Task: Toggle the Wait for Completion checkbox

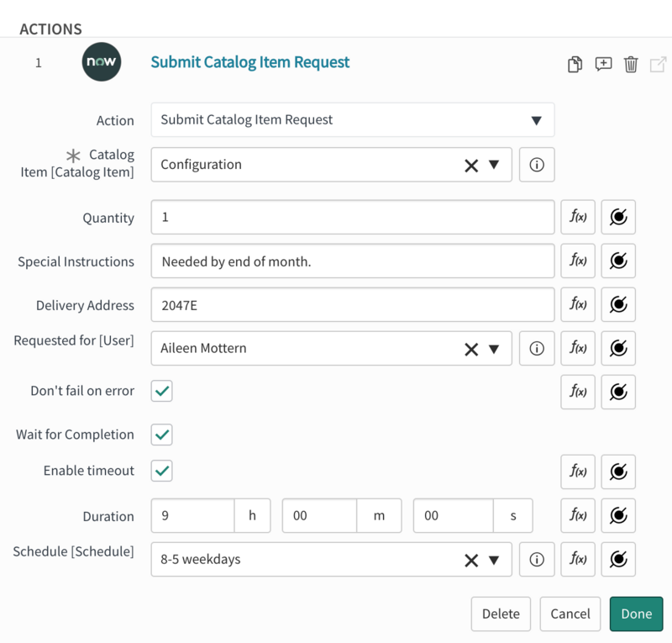Action: point(161,435)
